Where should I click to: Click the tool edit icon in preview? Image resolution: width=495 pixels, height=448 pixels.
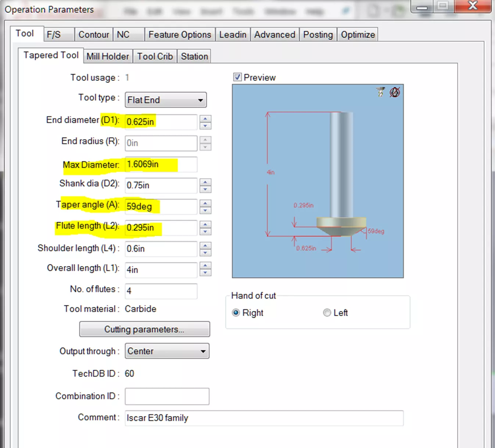coord(380,92)
